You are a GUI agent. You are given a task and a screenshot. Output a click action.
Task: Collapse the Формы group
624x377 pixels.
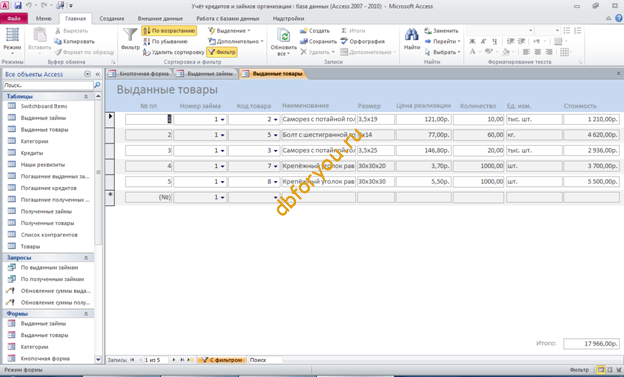pyautogui.click(x=86, y=314)
